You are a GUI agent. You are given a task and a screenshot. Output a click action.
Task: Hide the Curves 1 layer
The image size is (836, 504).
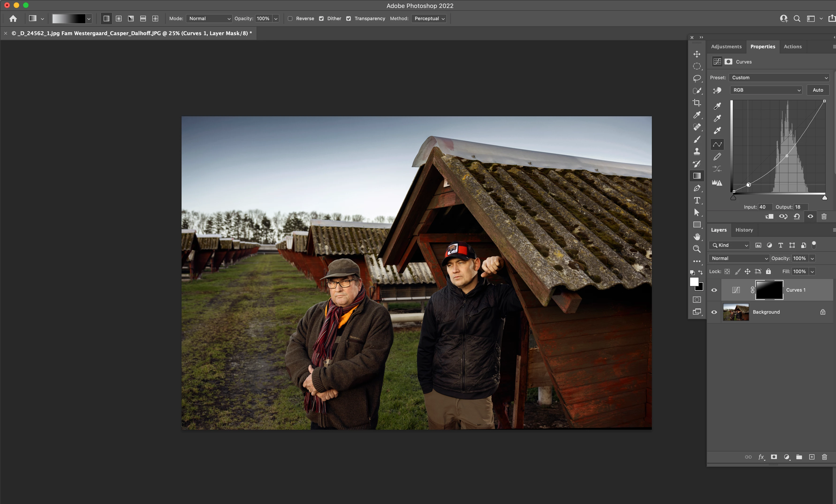[714, 290]
